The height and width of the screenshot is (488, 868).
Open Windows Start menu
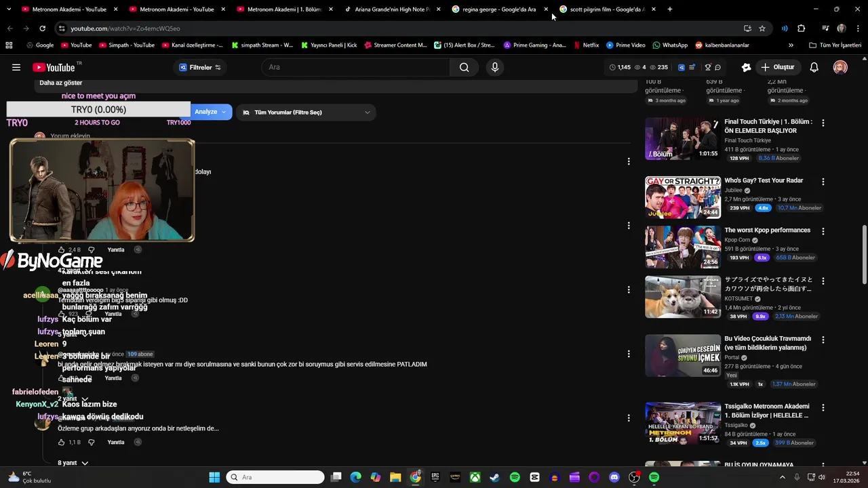214,477
